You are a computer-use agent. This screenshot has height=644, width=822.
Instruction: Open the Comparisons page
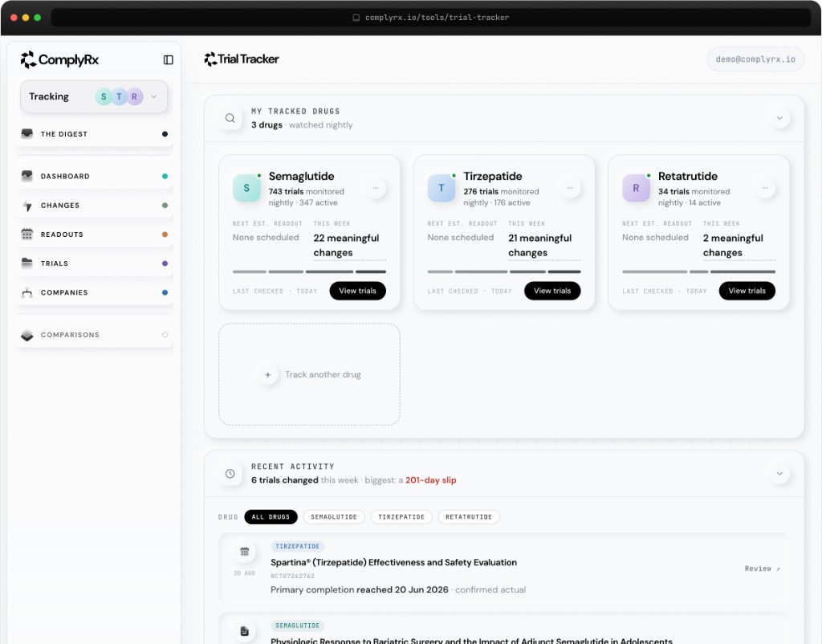pos(95,335)
